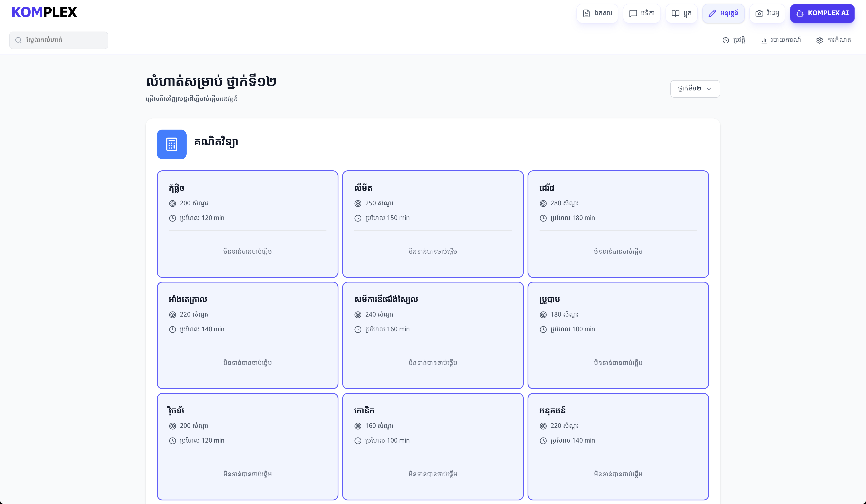Click the settings gear icon
This screenshot has height=504, width=866.
(x=819, y=40)
